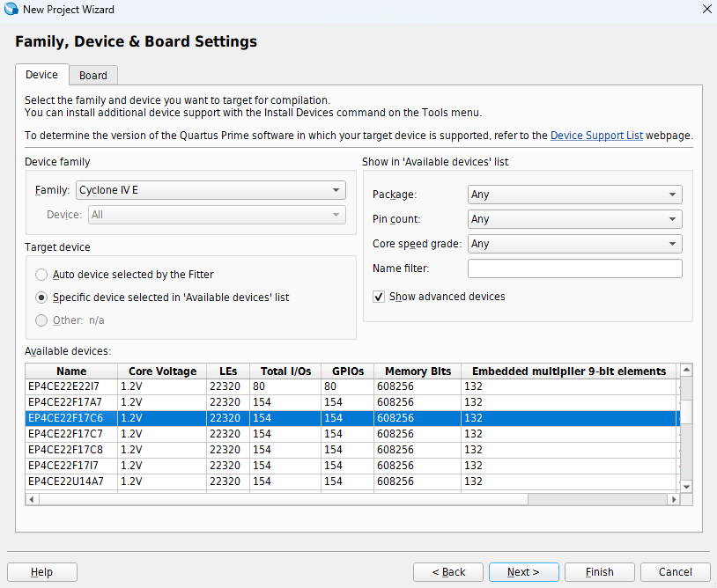Sort by the Memory Bits column header

click(418, 371)
